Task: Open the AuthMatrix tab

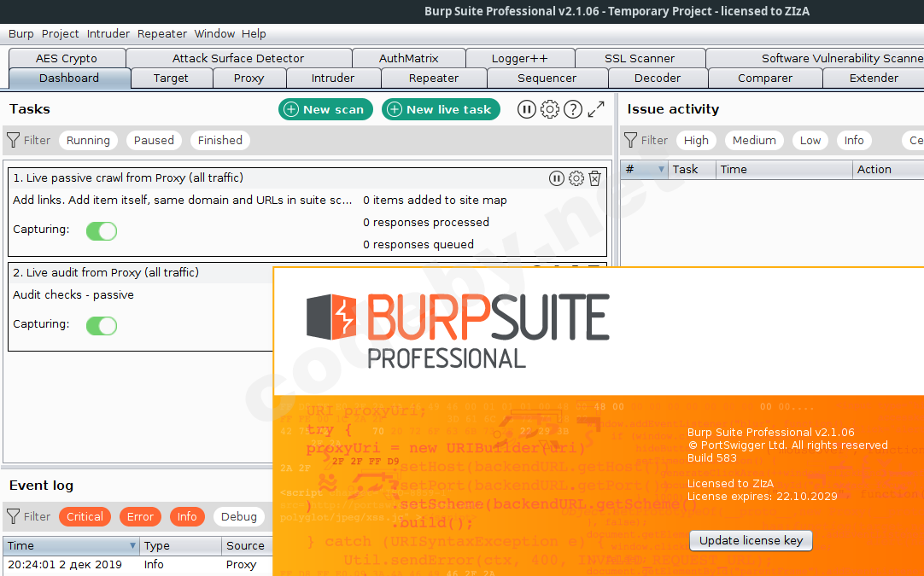Action: (409, 58)
